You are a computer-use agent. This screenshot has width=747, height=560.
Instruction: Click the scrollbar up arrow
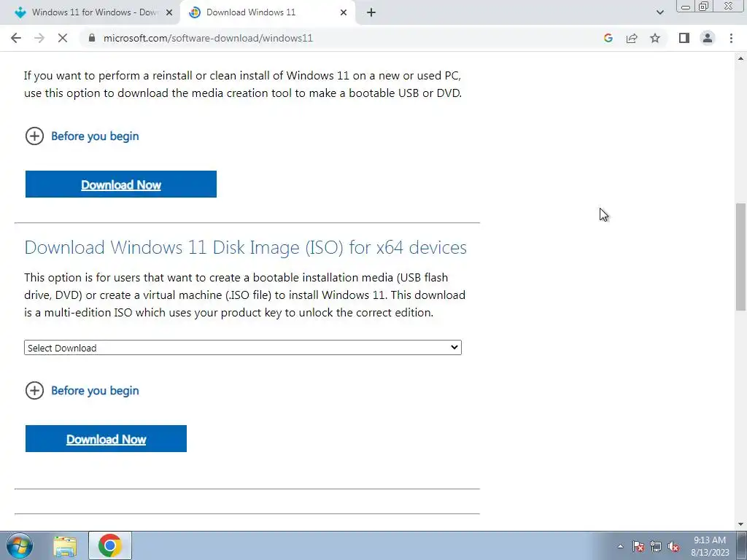741,58
